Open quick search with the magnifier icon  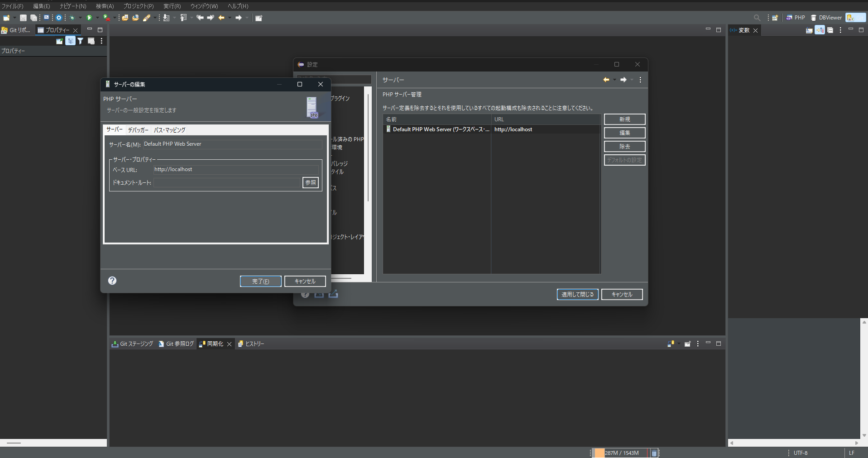(757, 18)
